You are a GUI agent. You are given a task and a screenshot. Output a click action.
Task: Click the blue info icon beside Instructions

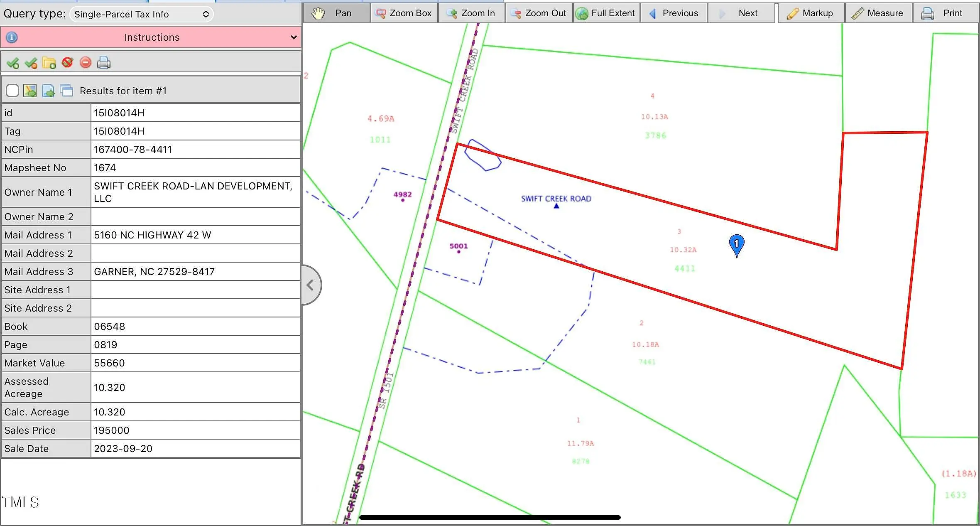pyautogui.click(x=12, y=37)
